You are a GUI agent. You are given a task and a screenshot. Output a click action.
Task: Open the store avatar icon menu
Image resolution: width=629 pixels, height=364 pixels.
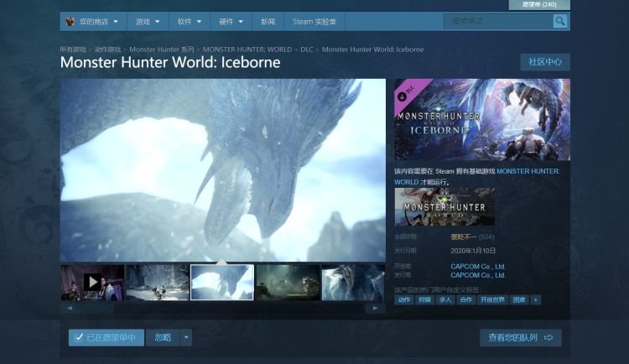coord(70,22)
